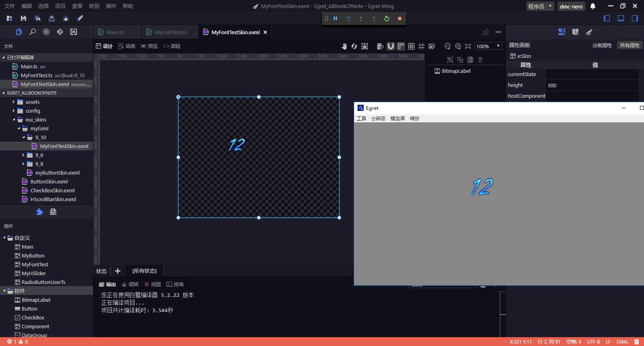Switch to the MyFontTest.ts editor tab

tap(171, 32)
